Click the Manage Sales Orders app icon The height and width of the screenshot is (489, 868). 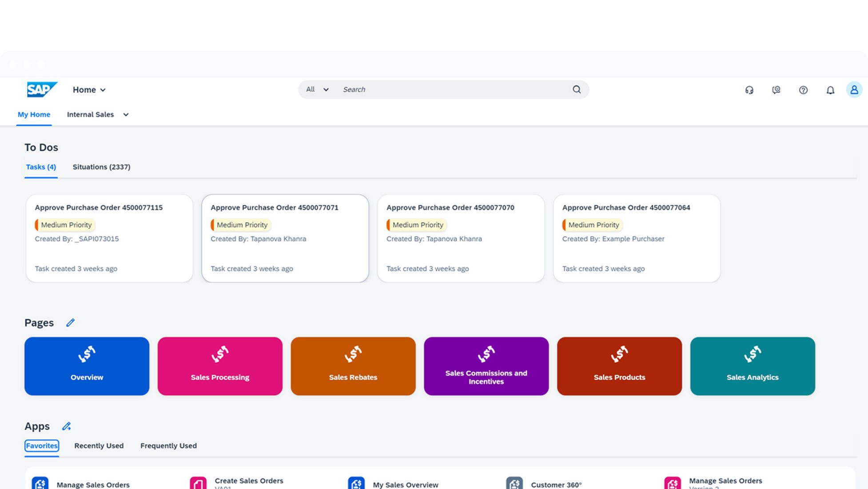[40, 483]
